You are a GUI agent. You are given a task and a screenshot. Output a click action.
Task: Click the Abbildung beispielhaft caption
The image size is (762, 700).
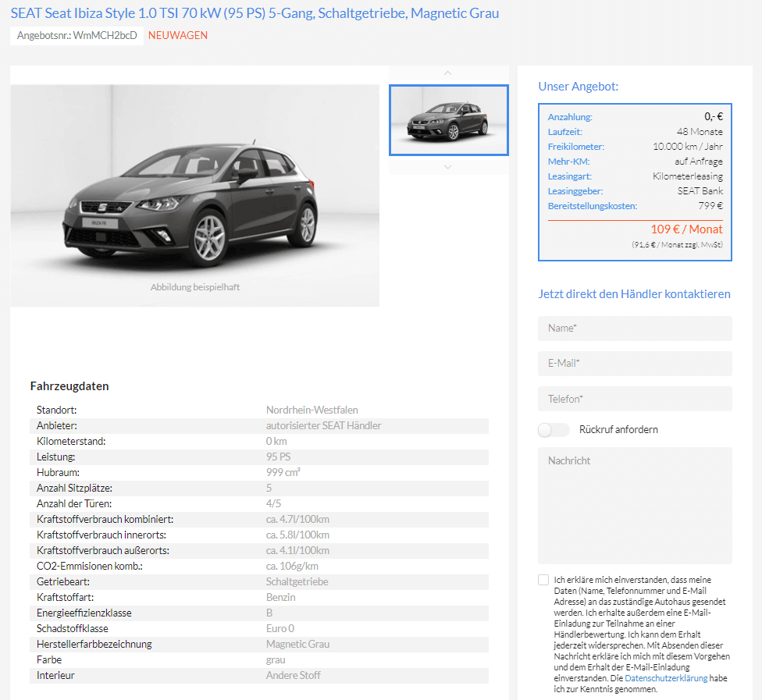click(x=195, y=287)
